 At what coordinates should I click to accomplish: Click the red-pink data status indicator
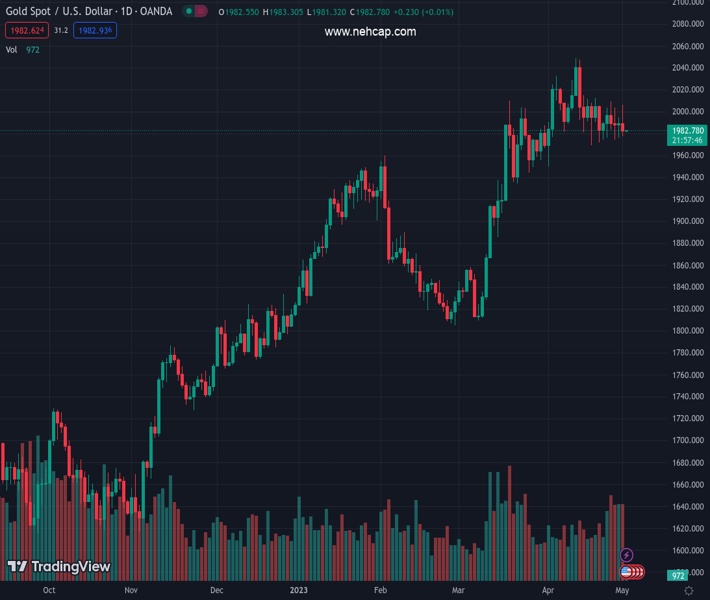202,11
